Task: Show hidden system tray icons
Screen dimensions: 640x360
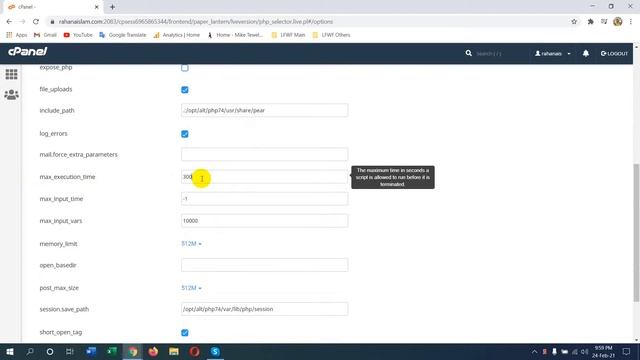Action: [x=534, y=351]
